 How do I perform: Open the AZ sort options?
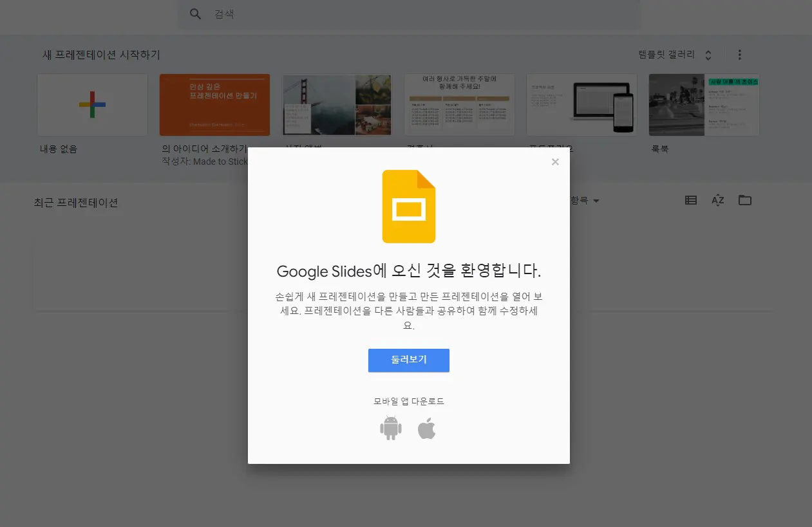coord(718,200)
